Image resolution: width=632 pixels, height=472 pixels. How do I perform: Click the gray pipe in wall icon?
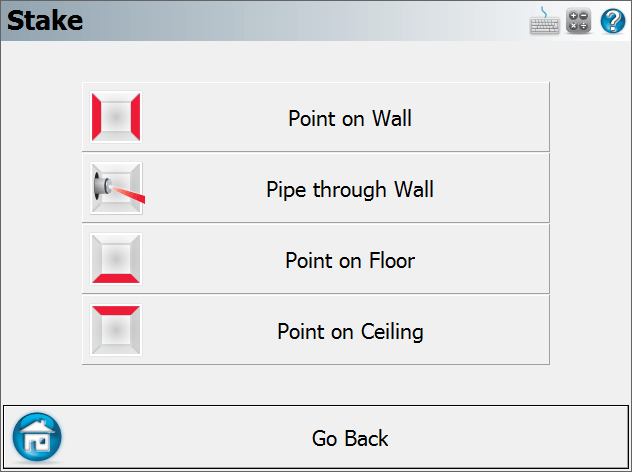102,186
